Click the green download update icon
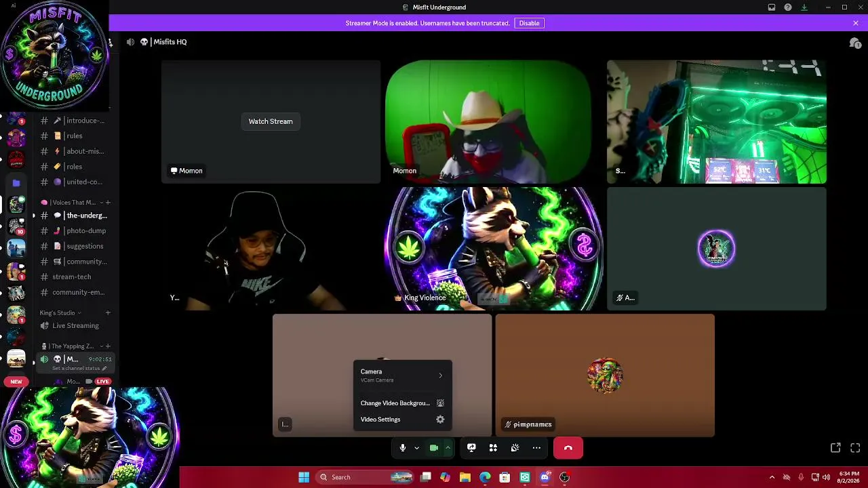The height and width of the screenshot is (488, 868). point(804,7)
